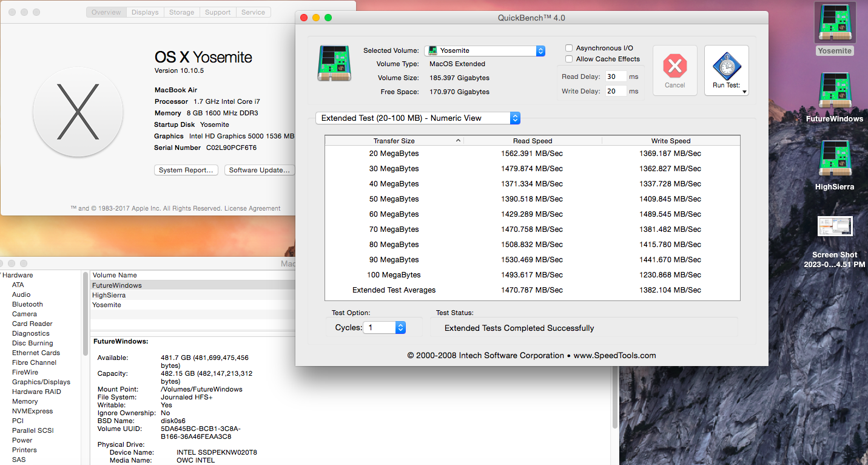Select Memory in the System Report sidebar
Screen dimensions: 868x465
click(25, 401)
